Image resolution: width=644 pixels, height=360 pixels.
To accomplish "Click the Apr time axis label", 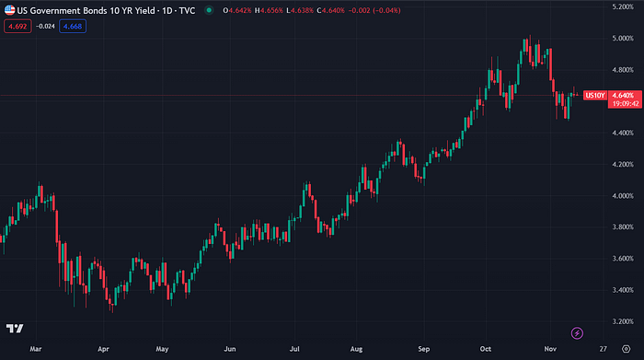I will point(103,349).
